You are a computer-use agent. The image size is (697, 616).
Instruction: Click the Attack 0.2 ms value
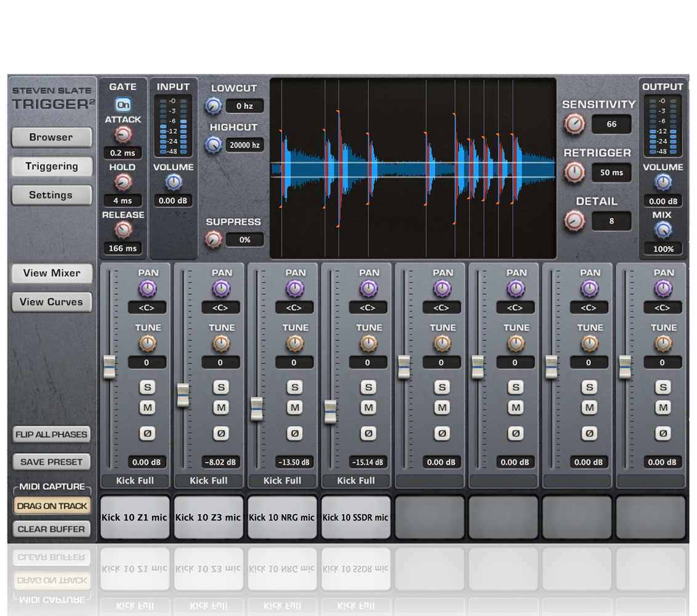[123, 153]
